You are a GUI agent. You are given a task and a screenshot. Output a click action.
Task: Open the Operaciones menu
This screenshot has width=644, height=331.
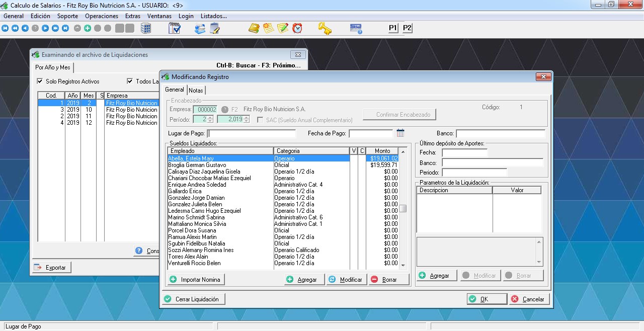[x=102, y=16]
